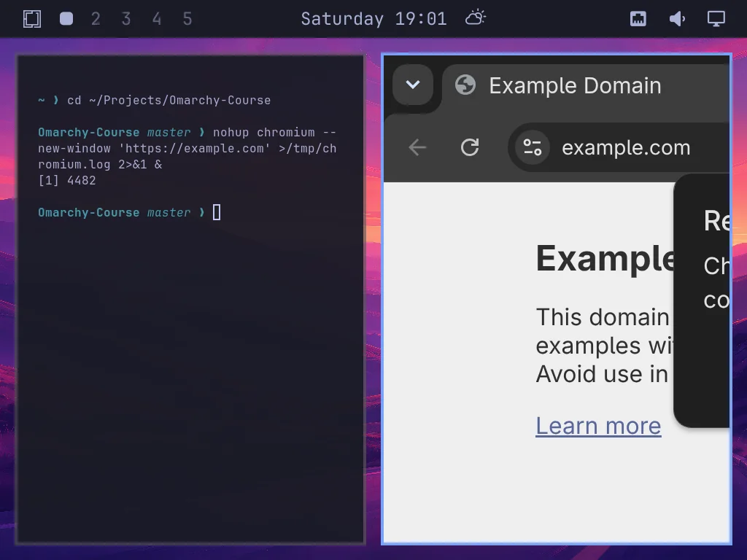Click terminal line 'cd ~/Projects/Omarchy-Course'
747x560 pixels.
point(169,101)
